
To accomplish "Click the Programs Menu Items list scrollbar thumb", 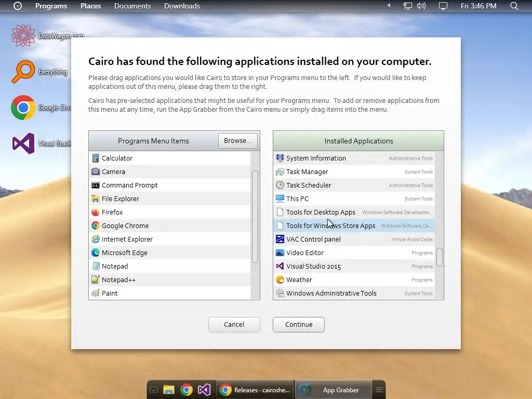I will 255,217.
